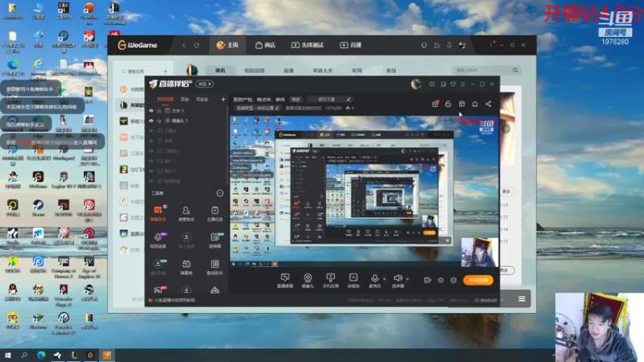Open 弹幕秀 tool icon
Viewport: 644px width, 362px height.
[186, 267]
